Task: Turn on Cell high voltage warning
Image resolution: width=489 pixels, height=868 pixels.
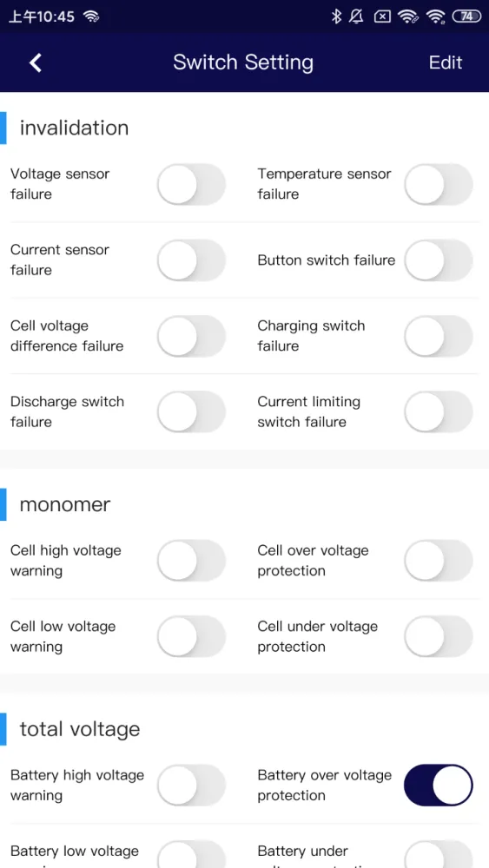Action: [192, 561]
